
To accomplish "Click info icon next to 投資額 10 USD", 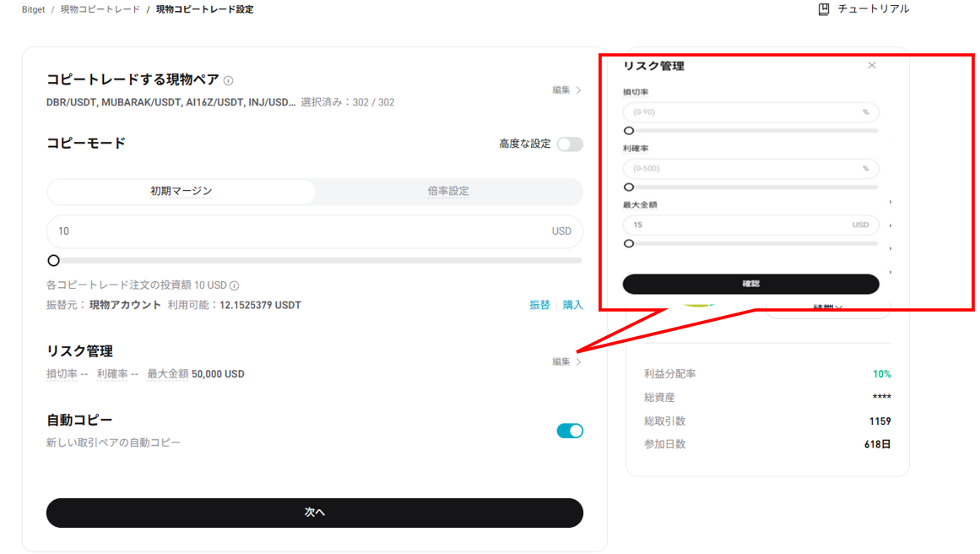I will click(x=235, y=285).
